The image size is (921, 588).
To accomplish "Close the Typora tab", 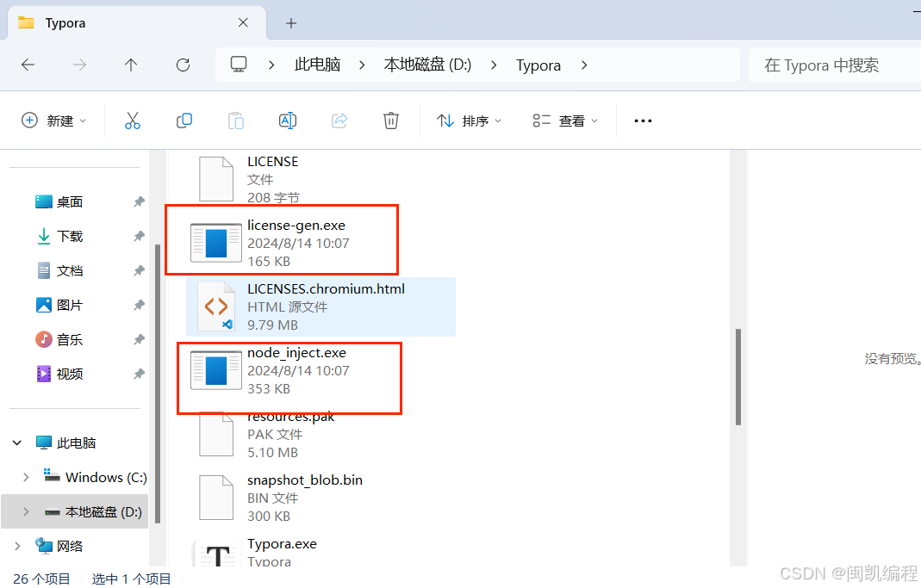I will pyautogui.click(x=243, y=23).
